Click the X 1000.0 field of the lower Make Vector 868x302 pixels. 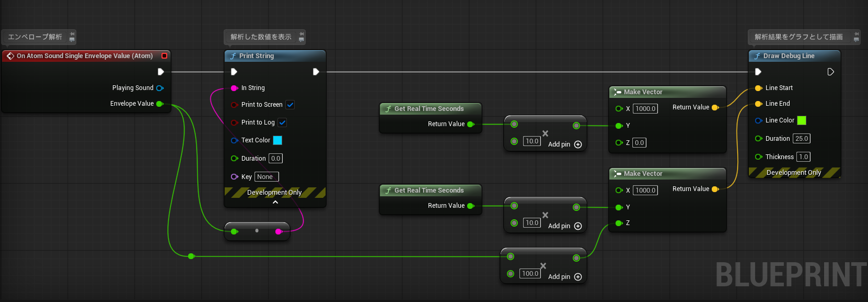click(645, 191)
